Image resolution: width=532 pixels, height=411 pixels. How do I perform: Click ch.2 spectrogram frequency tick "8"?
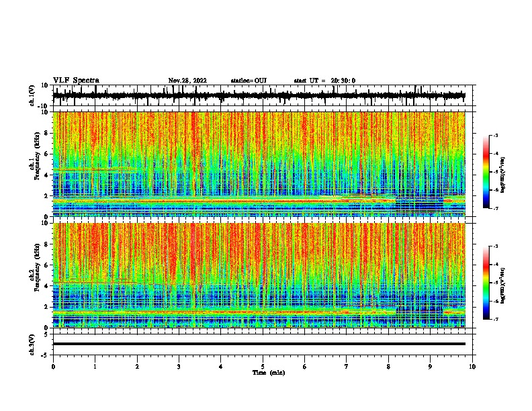point(46,244)
